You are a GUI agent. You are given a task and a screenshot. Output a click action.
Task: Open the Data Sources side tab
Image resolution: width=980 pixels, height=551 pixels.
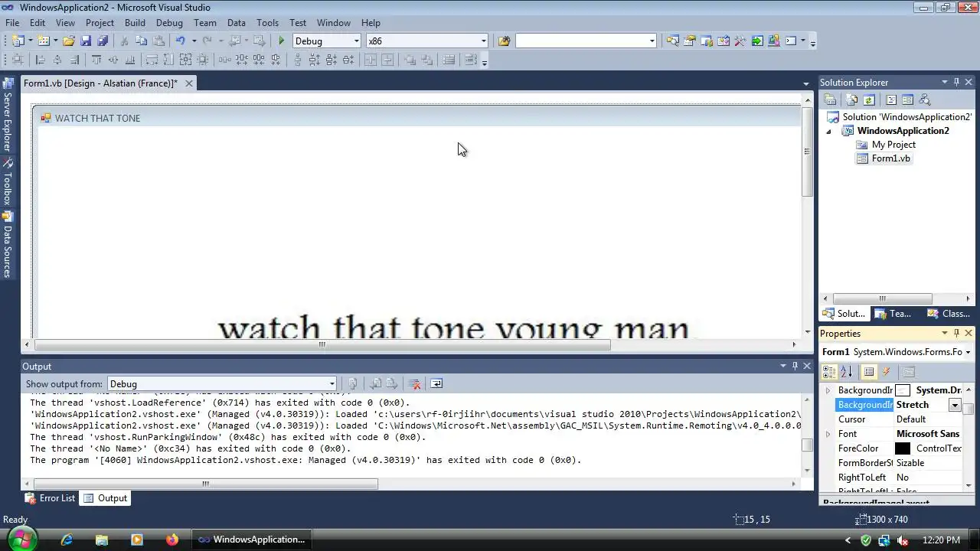pyautogui.click(x=7, y=245)
